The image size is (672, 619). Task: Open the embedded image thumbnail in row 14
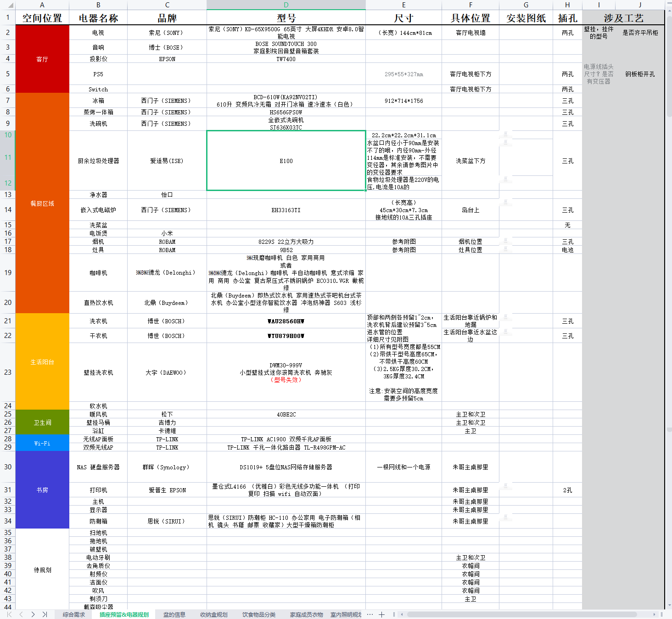tap(505, 203)
